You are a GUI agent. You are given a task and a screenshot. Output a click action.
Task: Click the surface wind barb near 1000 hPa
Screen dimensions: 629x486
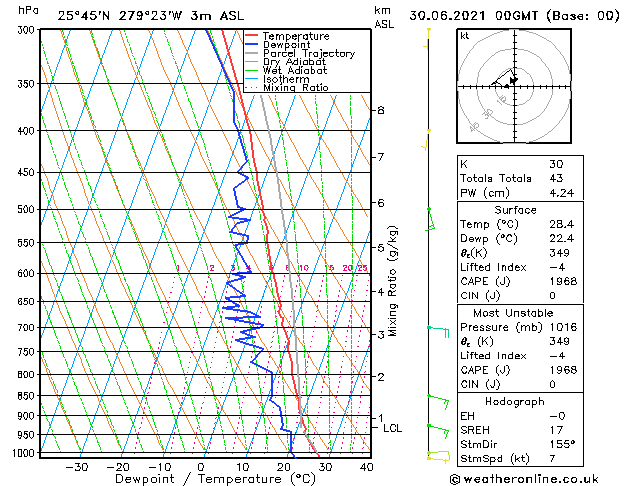[x=437, y=456]
